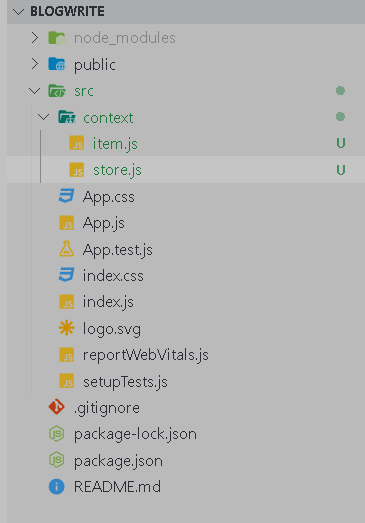This screenshot has height=523, width=365.
Task: Select the context folder name
Action: 108,118
